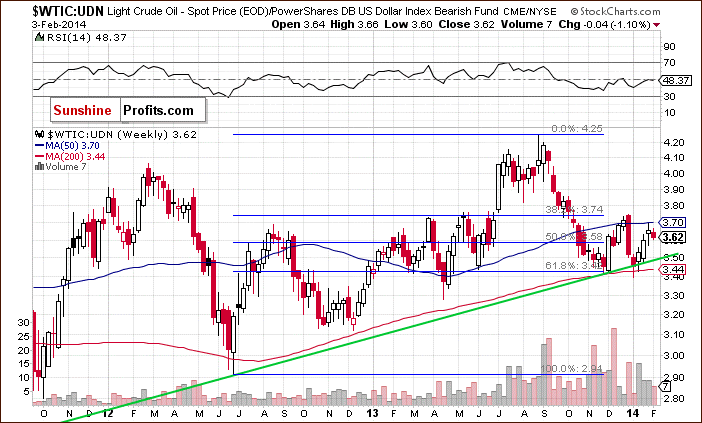Screen dimensions: 702x423
Task: Click the Fibonacci 61.8%: 3.42 label
Action: 574,265
